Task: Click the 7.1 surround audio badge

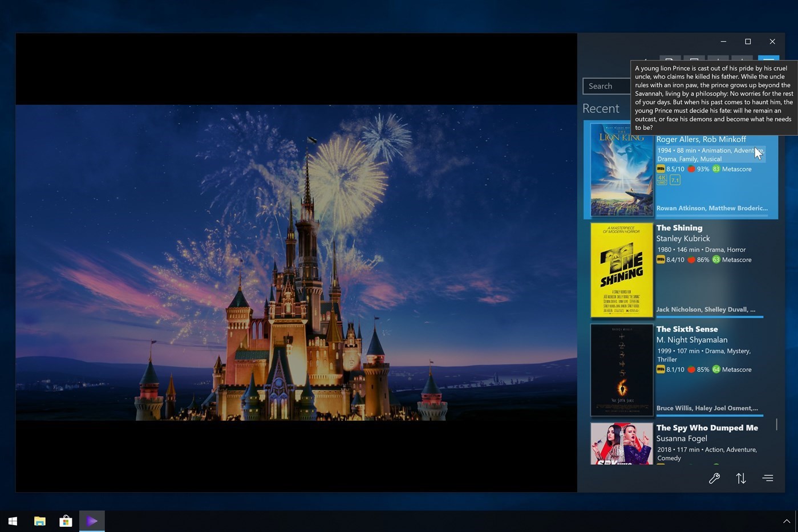Action: point(675,180)
